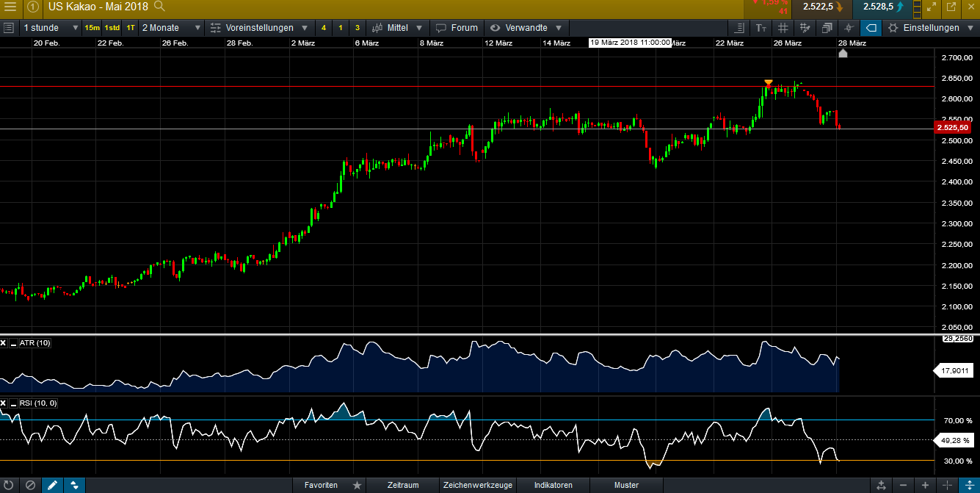The height and width of the screenshot is (493, 980).
Task: Click the text size (Tт) icon
Action: tap(761, 28)
